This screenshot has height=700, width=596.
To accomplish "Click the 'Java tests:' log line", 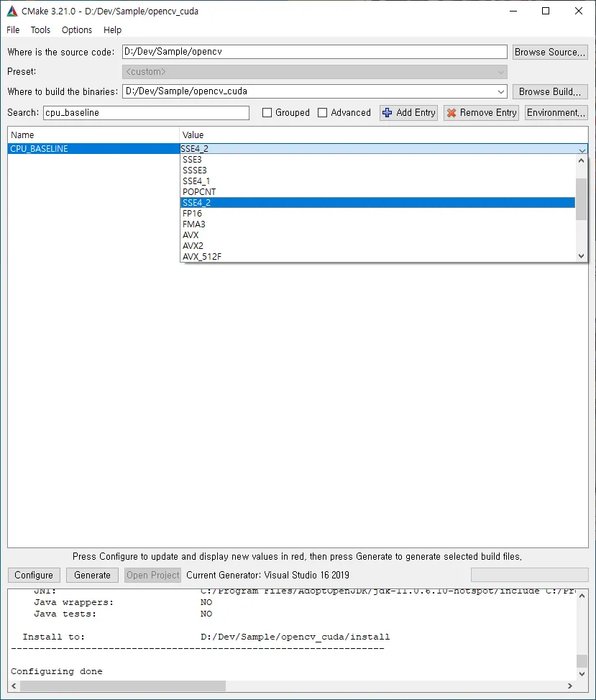I will (x=123, y=614).
